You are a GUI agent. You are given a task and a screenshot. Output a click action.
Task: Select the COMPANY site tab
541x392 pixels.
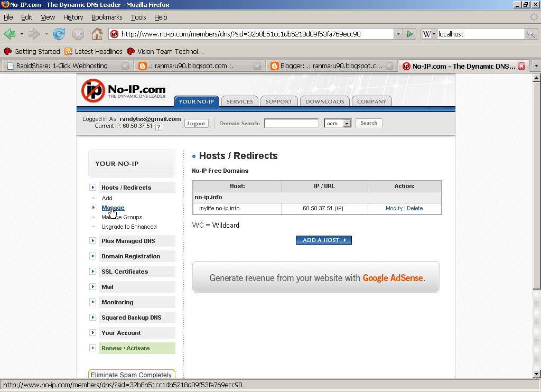point(372,101)
